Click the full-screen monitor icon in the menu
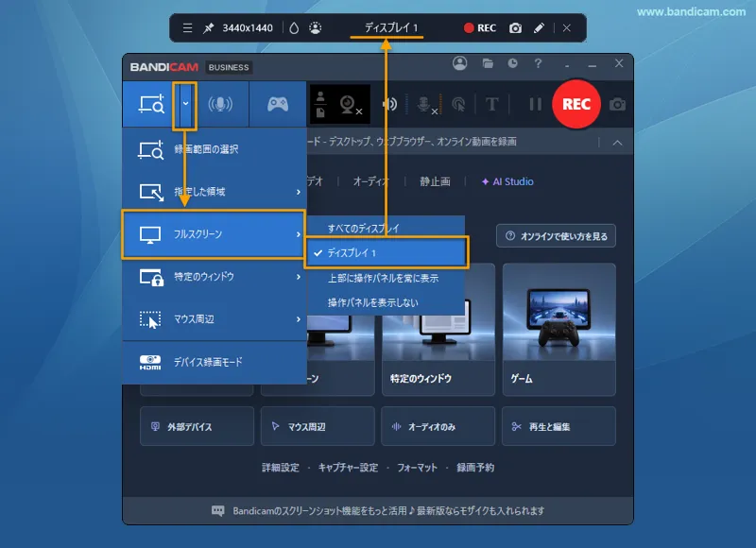756x548 pixels. 150,234
